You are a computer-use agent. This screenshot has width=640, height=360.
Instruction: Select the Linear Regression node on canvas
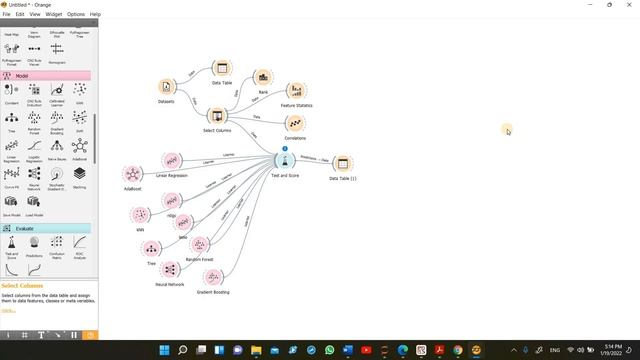pyautogui.click(x=172, y=160)
